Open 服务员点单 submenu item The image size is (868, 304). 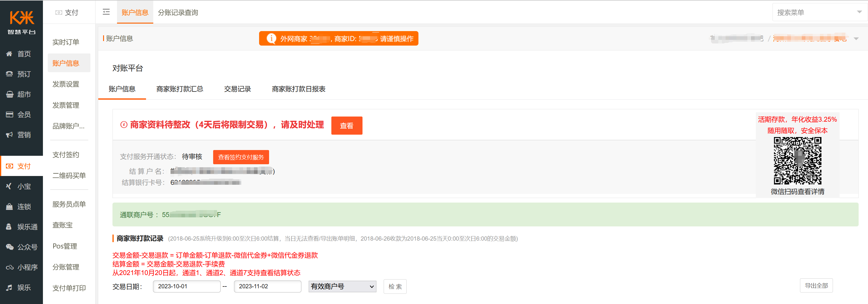69,204
